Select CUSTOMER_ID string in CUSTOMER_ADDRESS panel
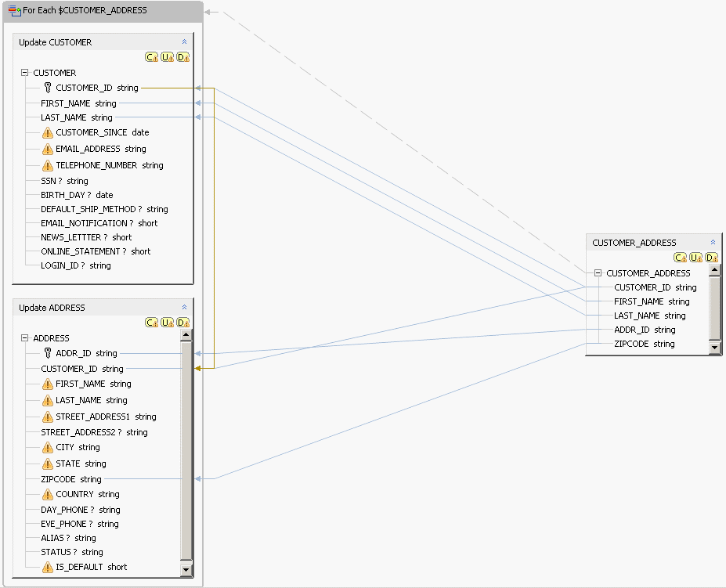This screenshot has width=726, height=588. pyautogui.click(x=656, y=287)
